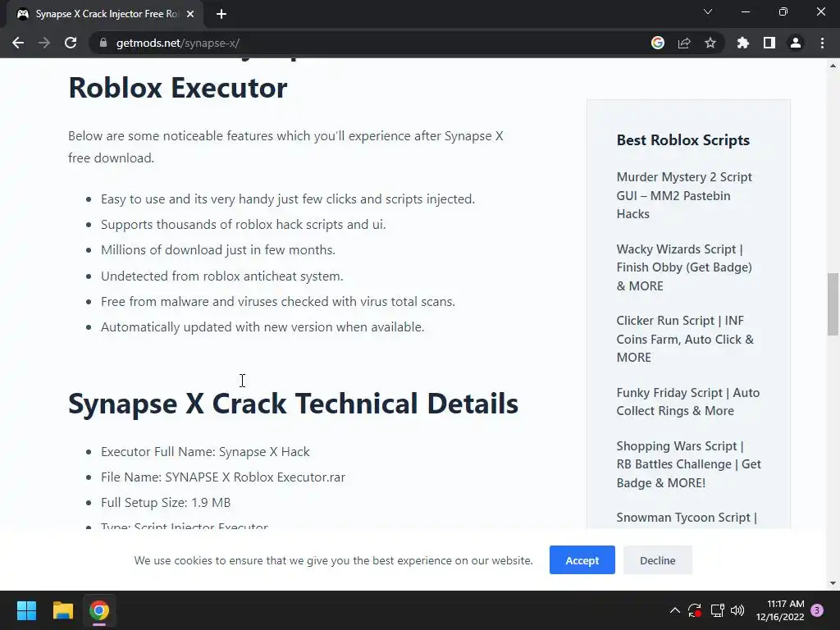Image resolution: width=840 pixels, height=630 pixels.
Task: Open the Windows Start menu
Action: click(x=26, y=610)
